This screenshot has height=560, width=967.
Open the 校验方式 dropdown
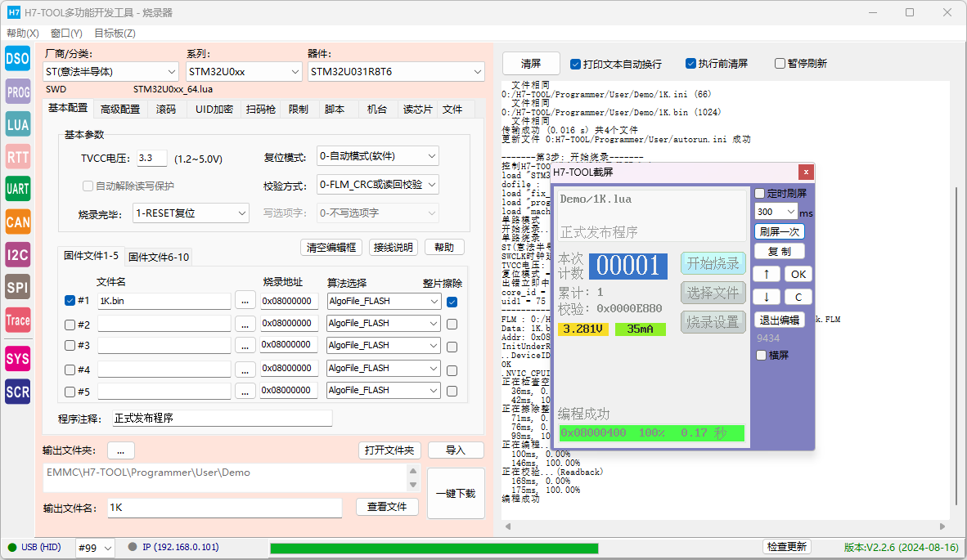click(x=378, y=184)
